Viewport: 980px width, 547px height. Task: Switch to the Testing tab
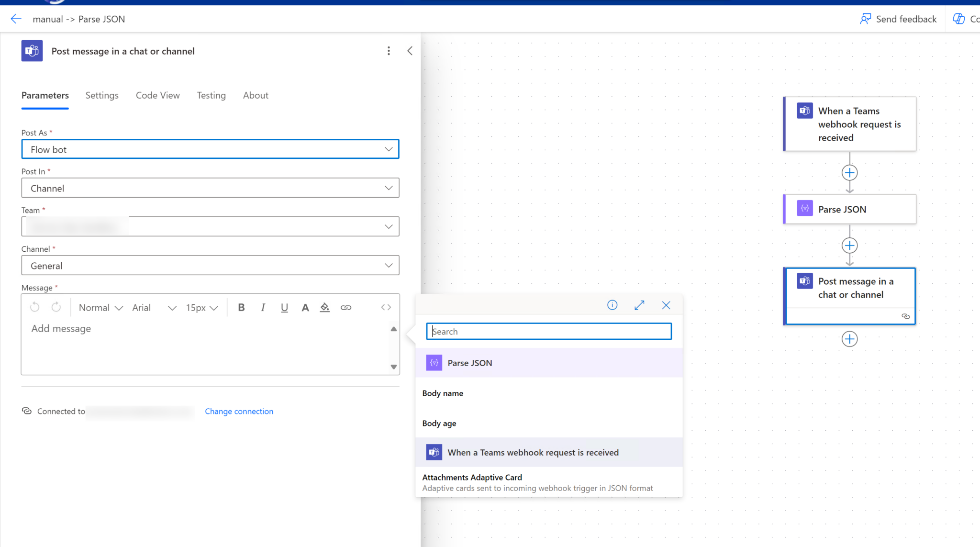(x=211, y=95)
